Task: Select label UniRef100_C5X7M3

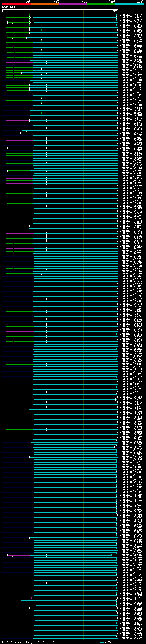Action: click(x=131, y=60)
